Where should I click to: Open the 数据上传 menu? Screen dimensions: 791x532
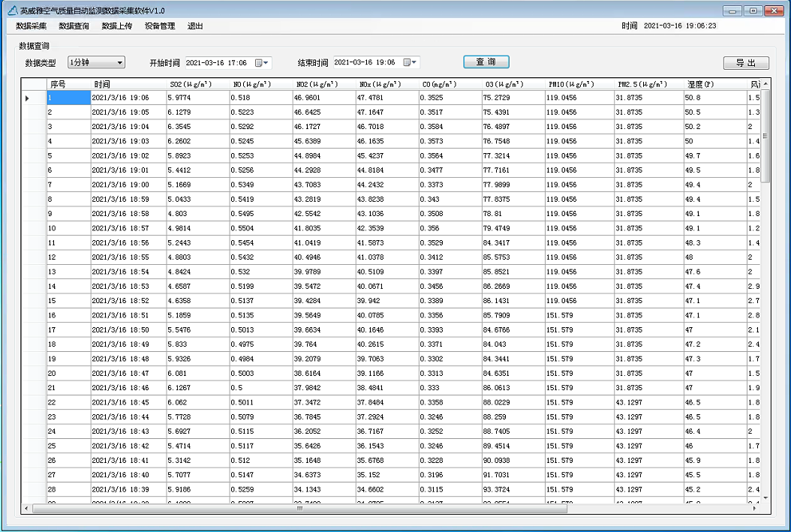(116, 26)
